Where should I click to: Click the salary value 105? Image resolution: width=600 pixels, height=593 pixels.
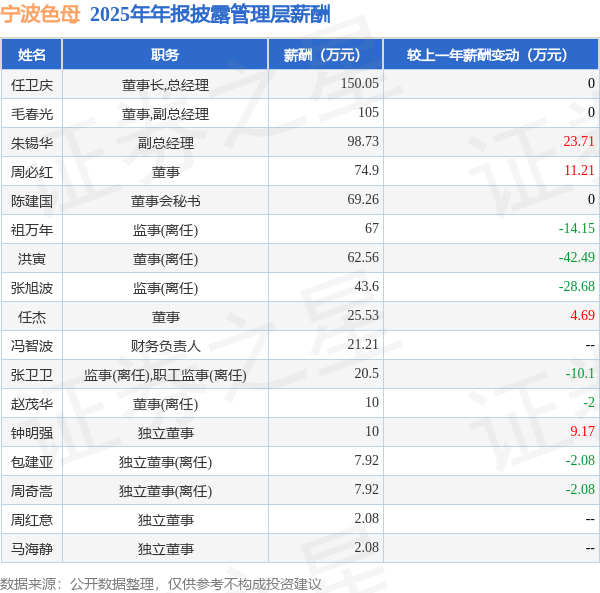pos(368,112)
